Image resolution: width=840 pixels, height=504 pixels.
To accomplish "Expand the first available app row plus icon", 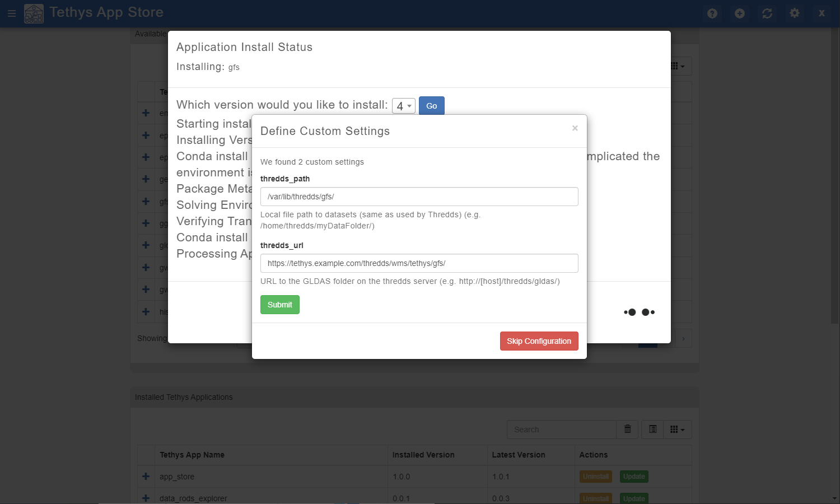I will tap(146, 113).
